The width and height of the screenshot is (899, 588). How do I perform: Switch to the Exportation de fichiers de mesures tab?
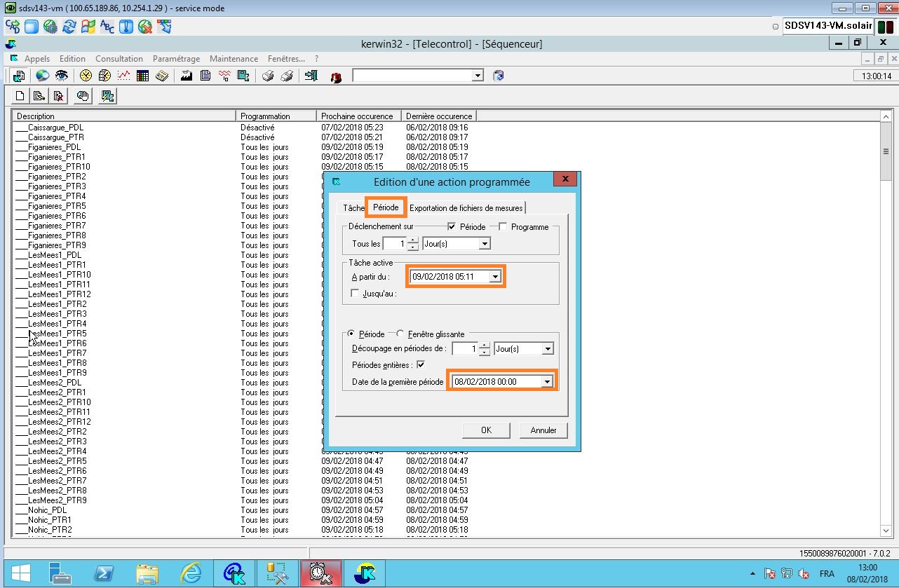point(466,208)
